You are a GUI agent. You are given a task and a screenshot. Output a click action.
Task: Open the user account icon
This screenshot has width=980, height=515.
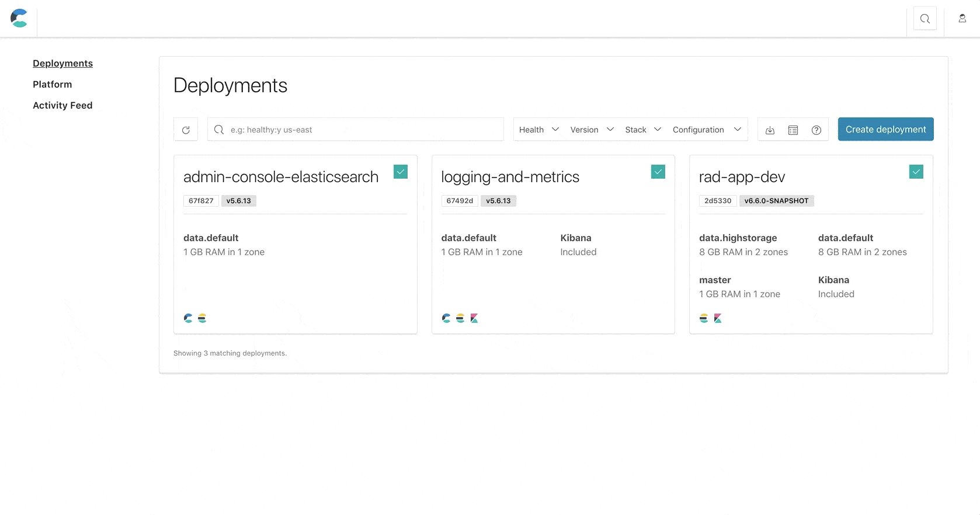962,19
